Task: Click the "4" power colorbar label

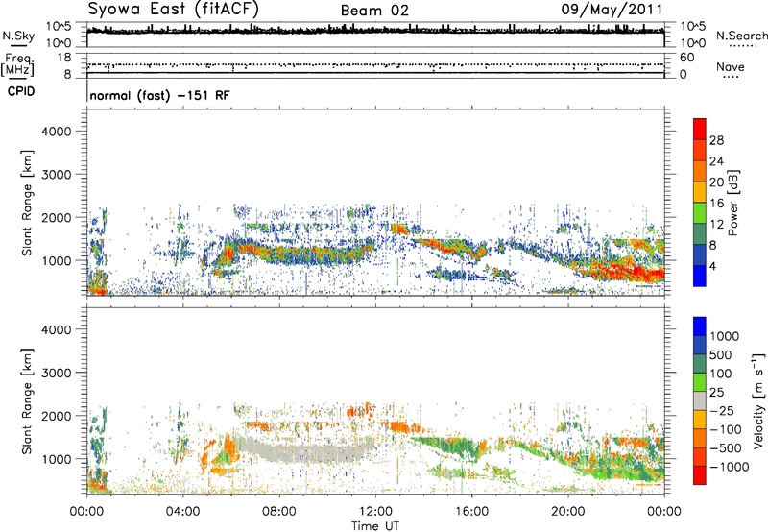Action: tap(712, 266)
